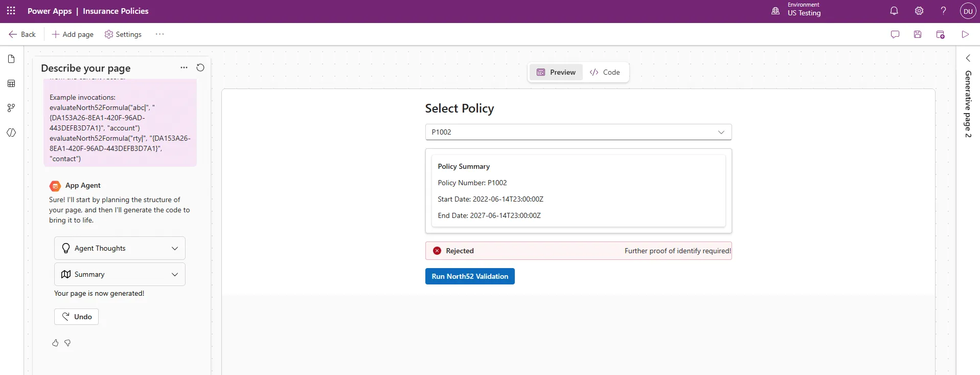Open the settings gear in header
Image resolution: width=980 pixels, height=375 pixels.
tap(919, 11)
